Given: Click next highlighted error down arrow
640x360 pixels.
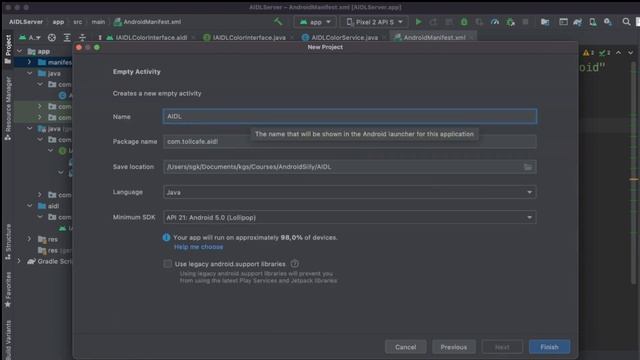Looking at the screenshot, I should point(631,53).
